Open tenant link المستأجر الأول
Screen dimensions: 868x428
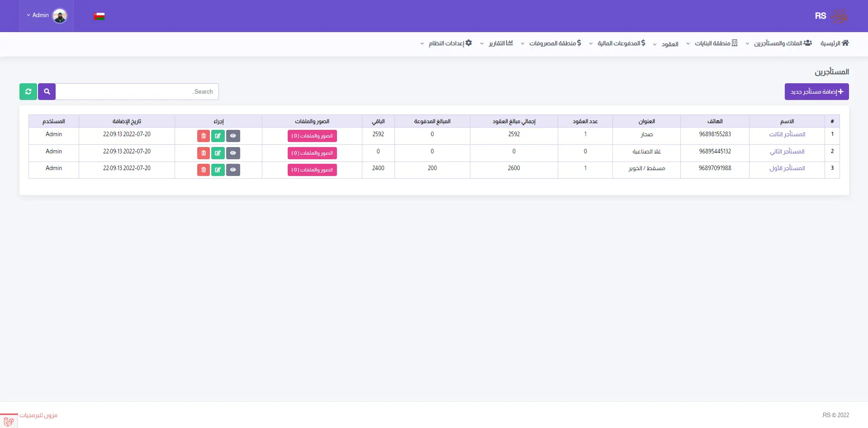(787, 168)
